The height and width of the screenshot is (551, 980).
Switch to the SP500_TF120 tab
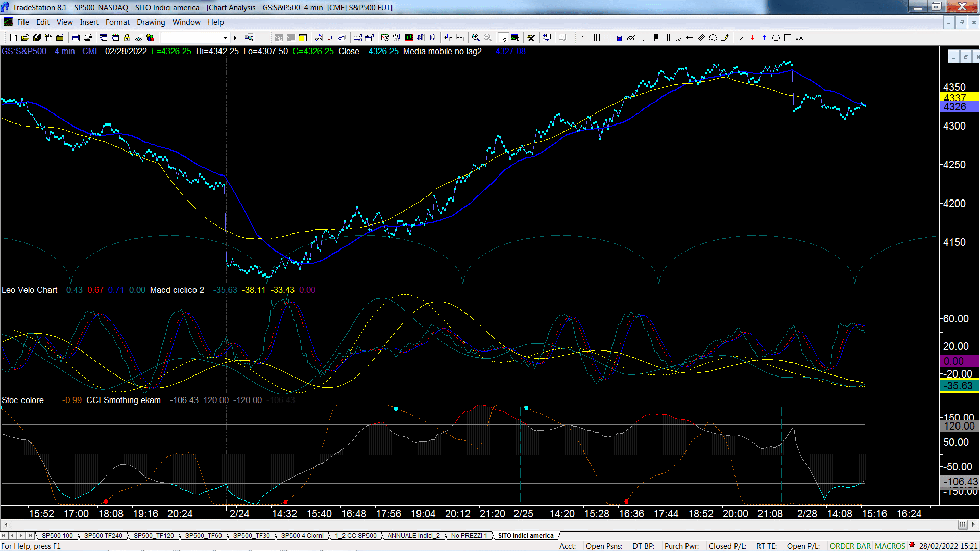(x=154, y=536)
